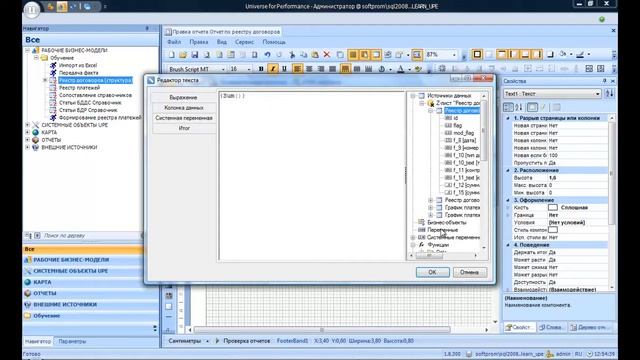
Task: Open the Text1 component dropdown in Properties
Action: [x=597, y=94]
